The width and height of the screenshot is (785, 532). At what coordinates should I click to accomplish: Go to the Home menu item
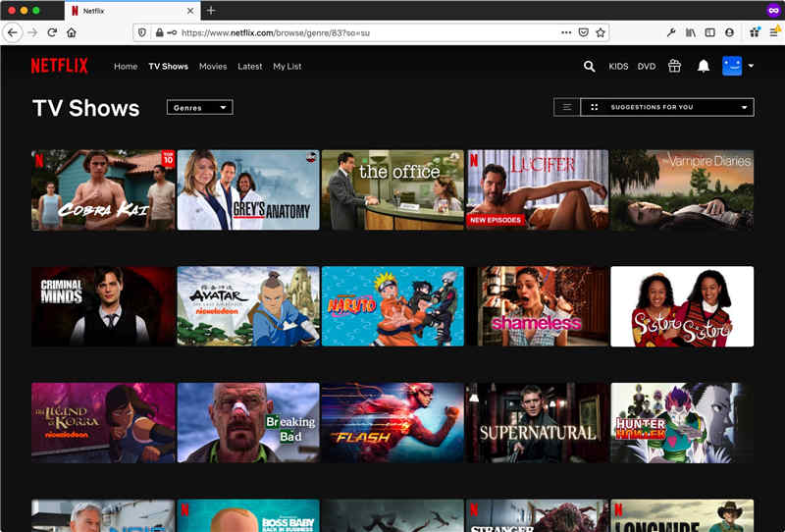pyautogui.click(x=126, y=66)
